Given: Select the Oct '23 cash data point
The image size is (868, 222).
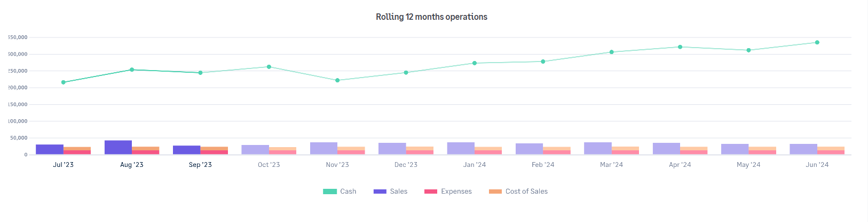Looking at the screenshot, I should (x=269, y=67).
